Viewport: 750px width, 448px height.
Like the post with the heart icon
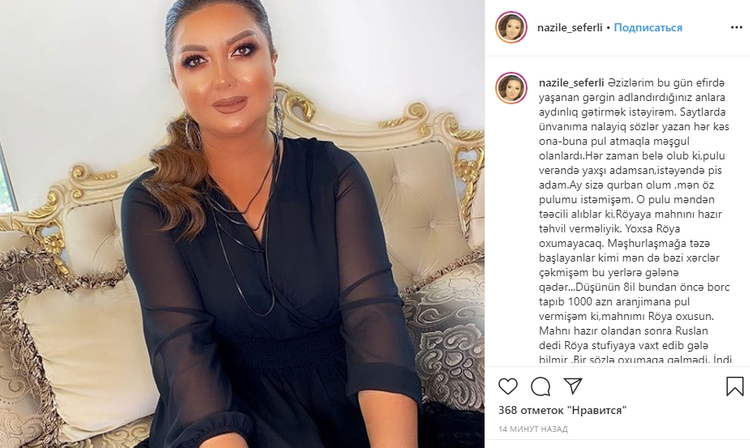click(x=507, y=386)
